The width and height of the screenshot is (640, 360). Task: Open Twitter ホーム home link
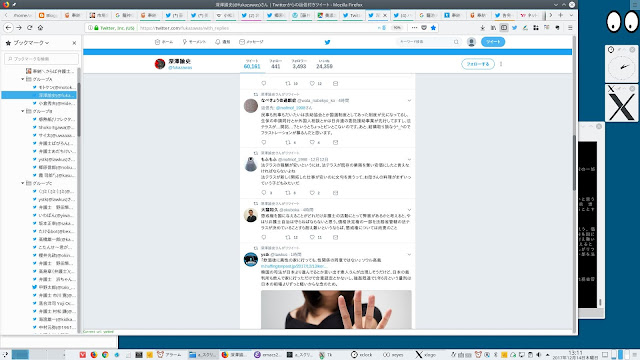(164, 42)
